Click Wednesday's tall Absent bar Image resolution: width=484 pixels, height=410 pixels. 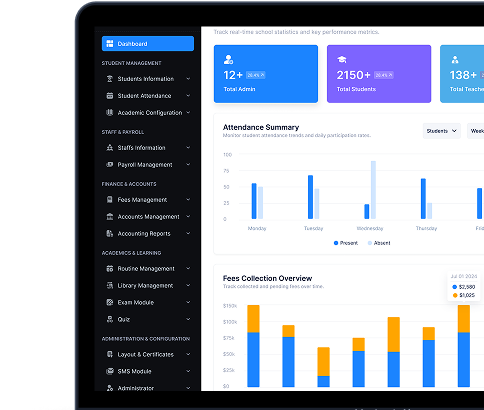pos(373,190)
